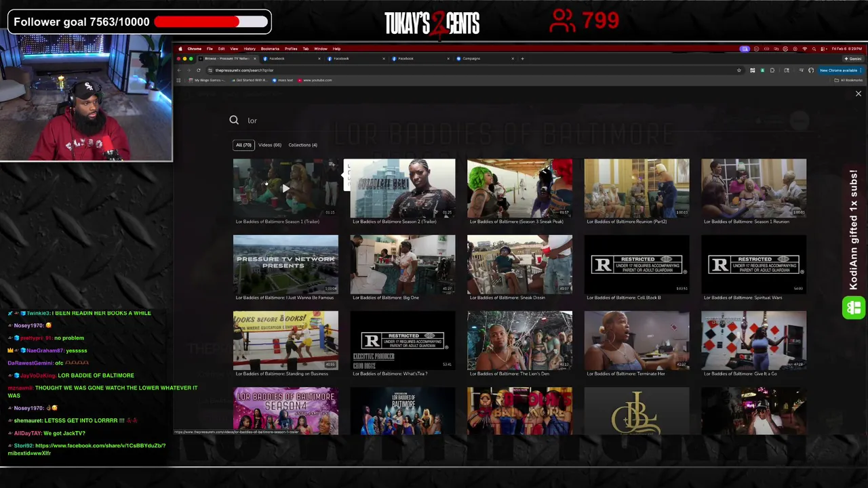Bookmark this page with the star icon
The height and width of the screenshot is (488, 868).
tap(739, 70)
